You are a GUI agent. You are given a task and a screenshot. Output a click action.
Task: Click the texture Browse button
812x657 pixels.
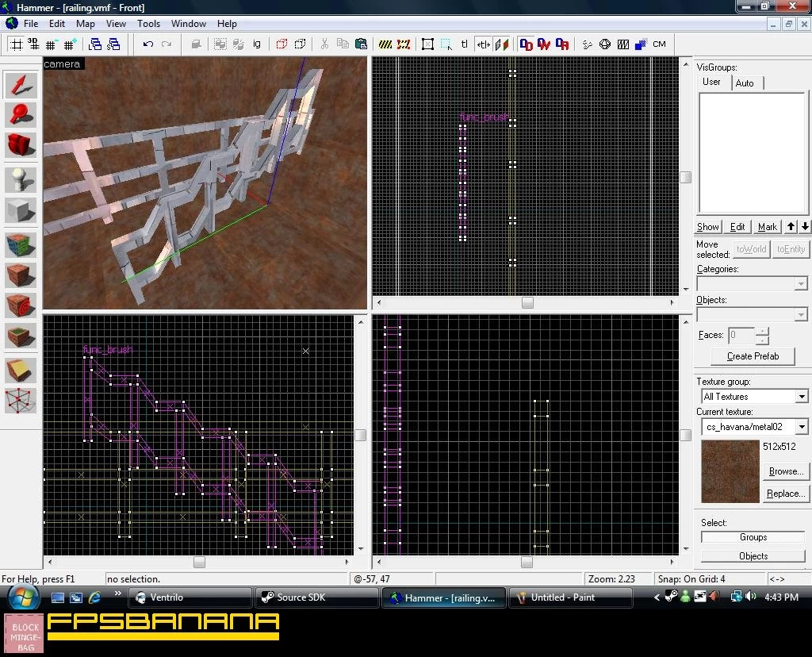[x=786, y=471]
